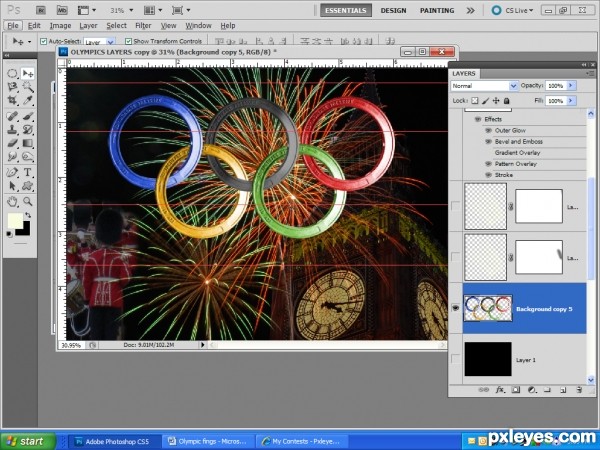This screenshot has width=600, height=450.
Task: Switch to the PAINTING workspace
Action: 437,10
